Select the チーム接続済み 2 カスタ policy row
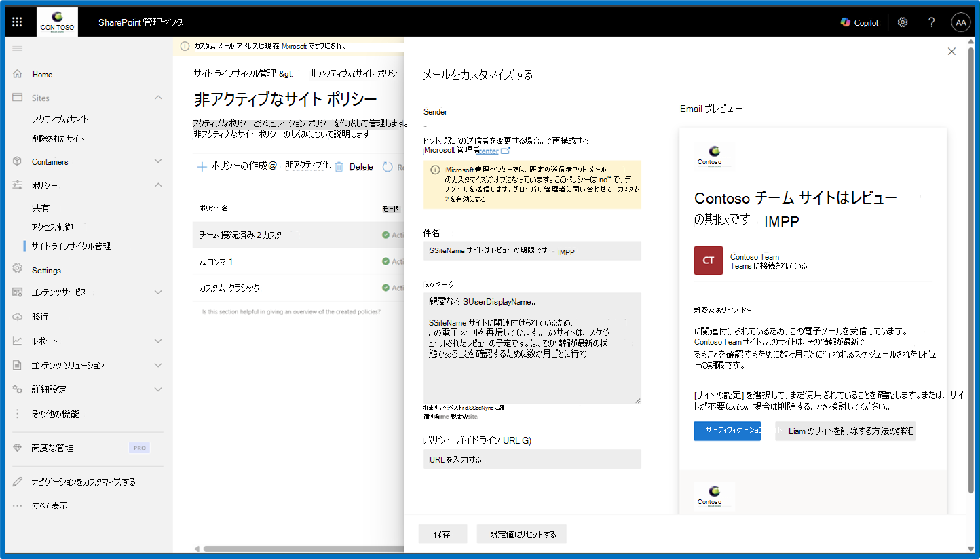This screenshot has width=980, height=559. click(298, 235)
